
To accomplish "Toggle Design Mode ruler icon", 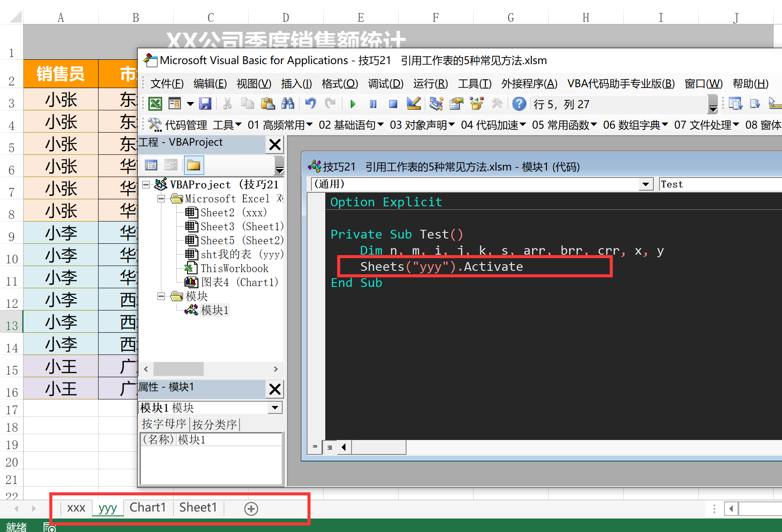I will (413, 104).
